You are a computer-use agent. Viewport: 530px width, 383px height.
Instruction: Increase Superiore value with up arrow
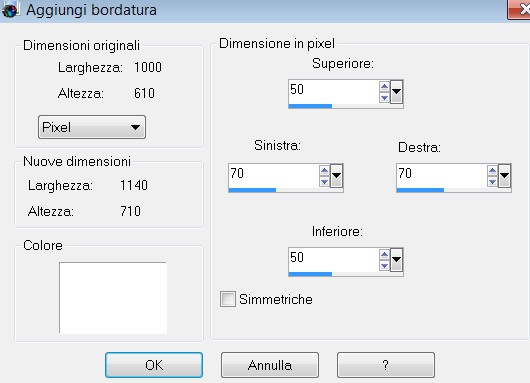coord(384,87)
